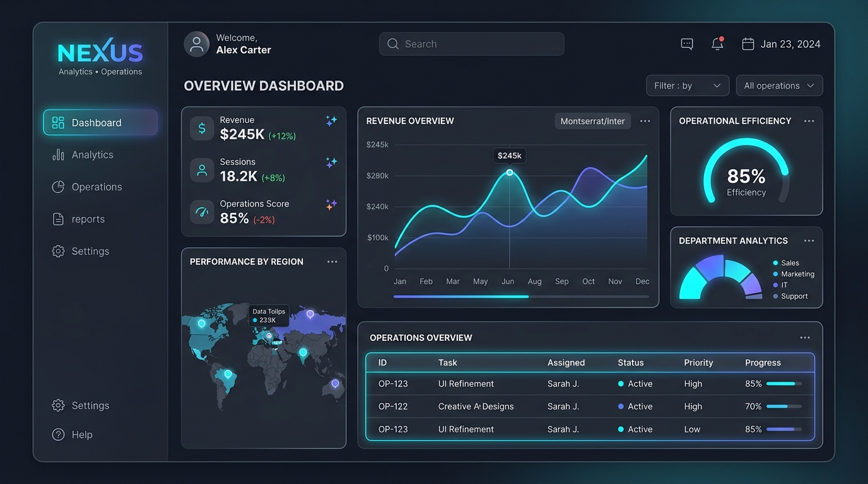Click the 70% progress bar for OP-122
This screenshot has width=868, height=484.
(x=784, y=406)
